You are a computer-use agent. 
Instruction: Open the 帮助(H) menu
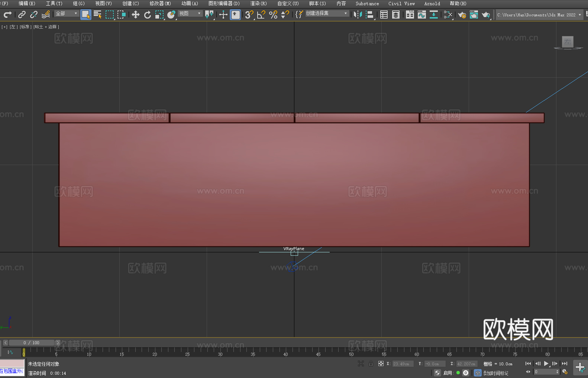pyautogui.click(x=458, y=3)
